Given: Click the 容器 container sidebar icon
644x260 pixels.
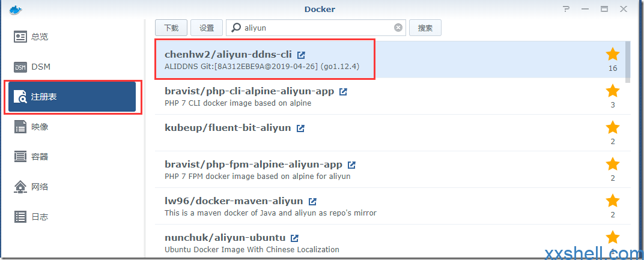Looking at the screenshot, I should 20,157.
